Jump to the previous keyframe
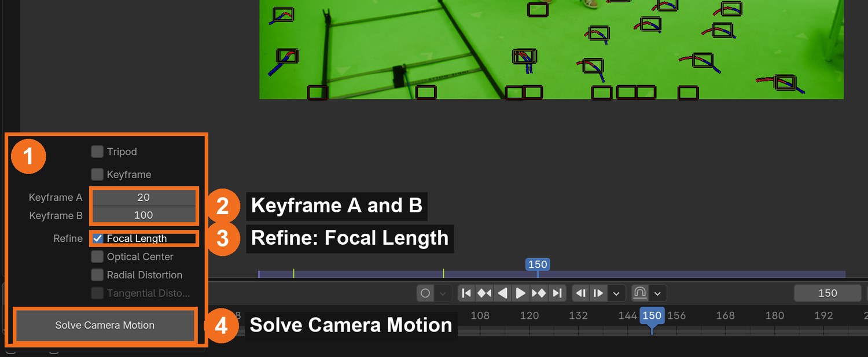Image resolution: width=868 pixels, height=357 pixels. (x=484, y=293)
